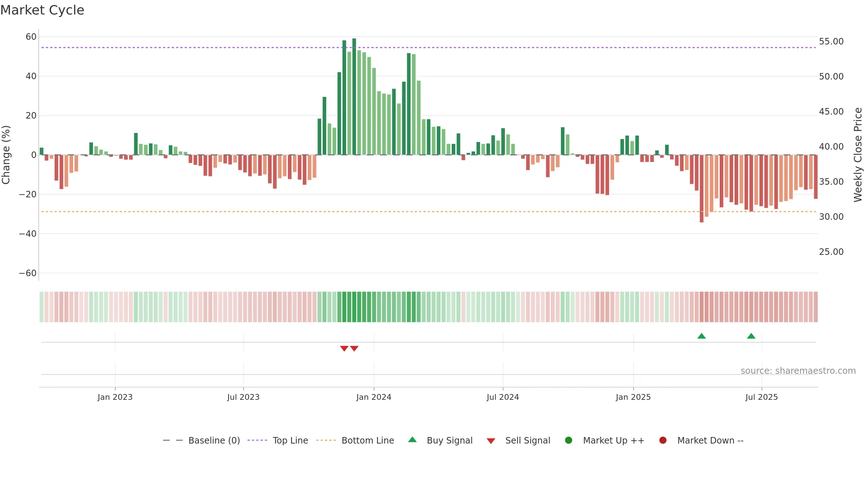
Task: Click the 40.00 price tick on the right axis
Action: (831, 147)
